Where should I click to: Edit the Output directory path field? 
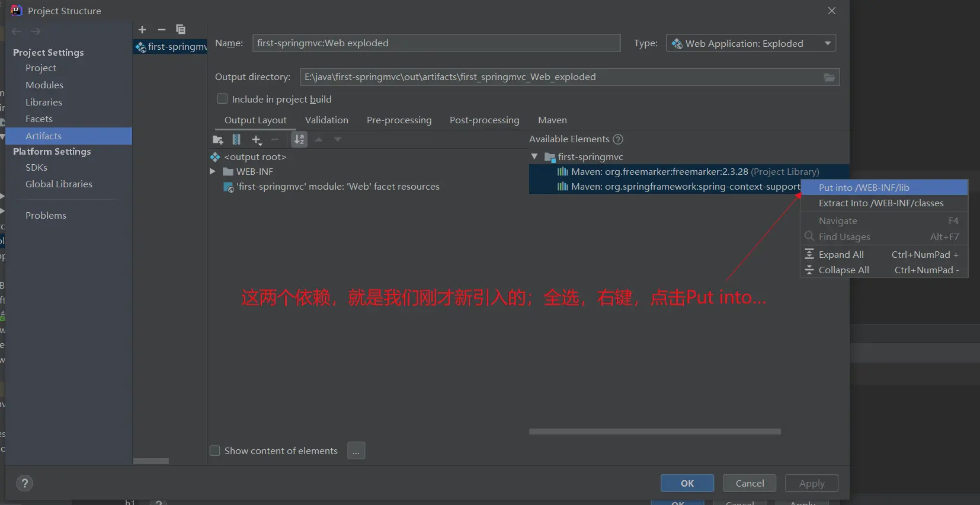coord(562,77)
